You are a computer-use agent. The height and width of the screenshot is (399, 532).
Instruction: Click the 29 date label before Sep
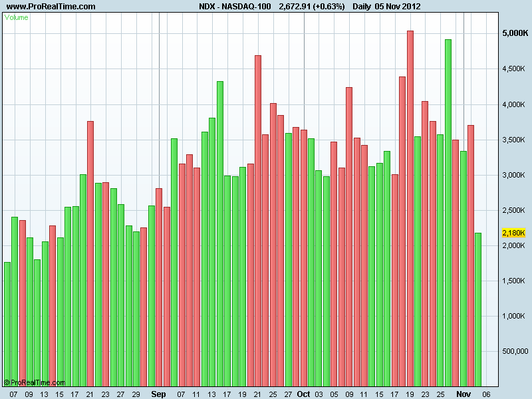(136, 394)
